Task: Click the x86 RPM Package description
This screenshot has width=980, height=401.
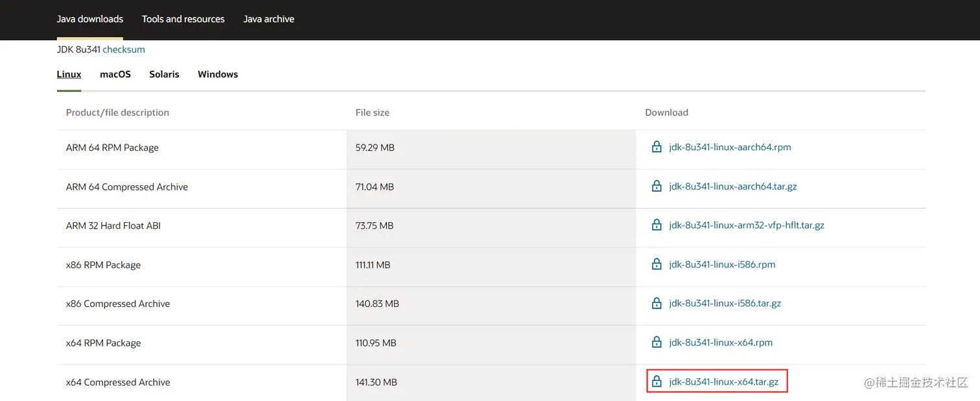Action: [x=103, y=265]
